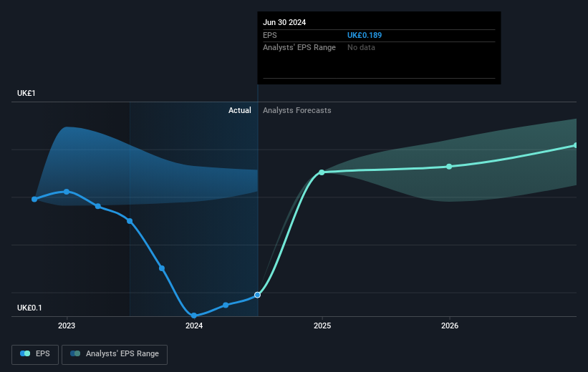588x372 pixels.
Task: Select the forecast EPS point at 2025
Action: coord(322,172)
